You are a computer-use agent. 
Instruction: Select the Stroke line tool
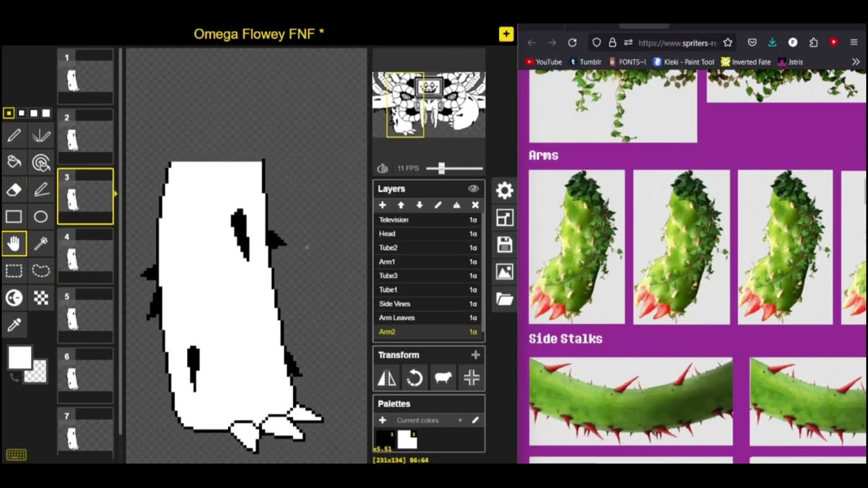point(41,190)
